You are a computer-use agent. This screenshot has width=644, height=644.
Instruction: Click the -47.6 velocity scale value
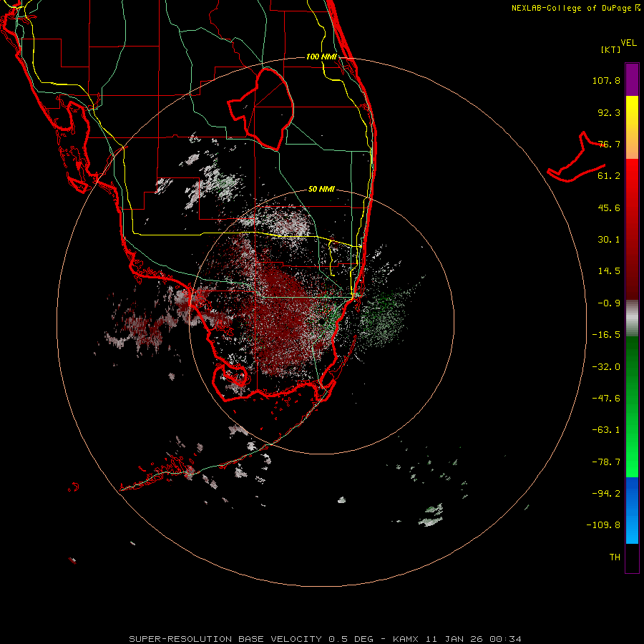pos(606,399)
